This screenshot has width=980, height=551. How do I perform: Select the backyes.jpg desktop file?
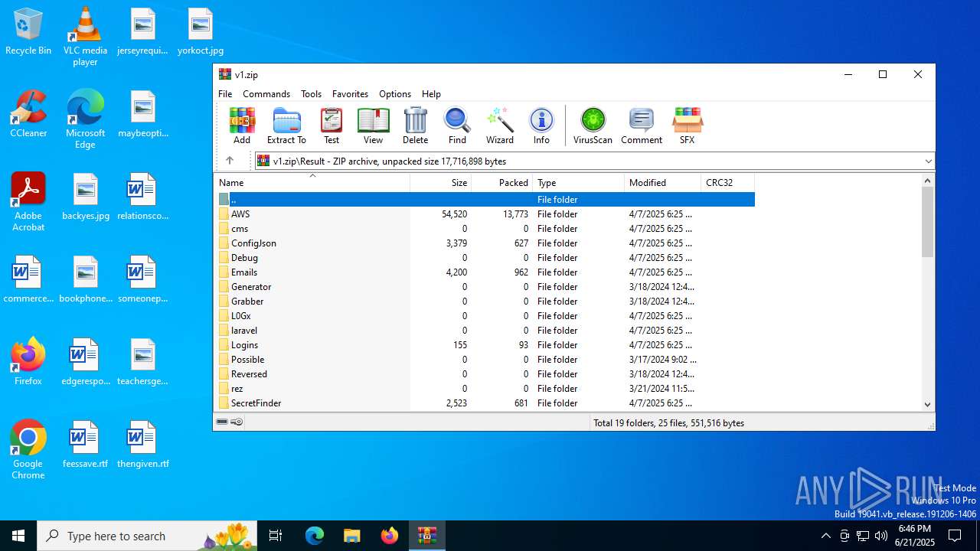click(x=85, y=197)
